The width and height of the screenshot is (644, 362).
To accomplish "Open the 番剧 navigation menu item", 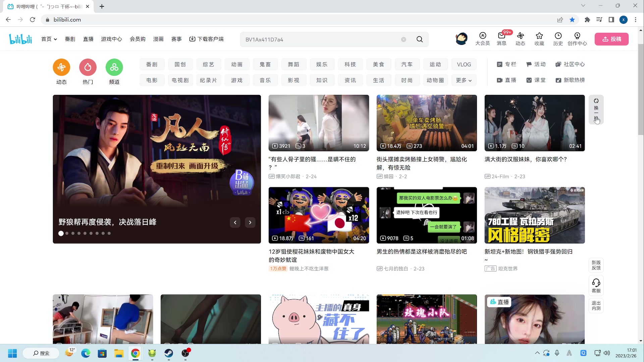I will pos(70,39).
